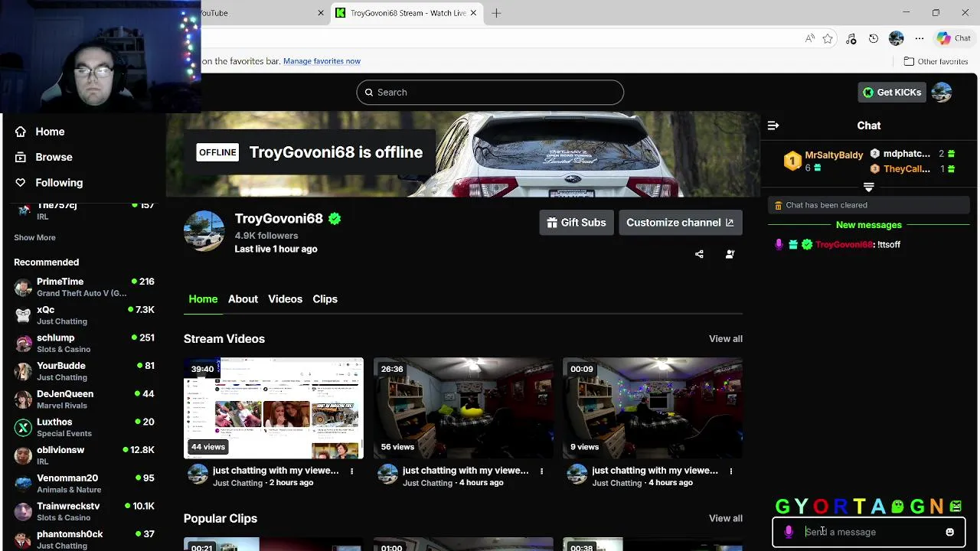Open the emoji picker in chat input
Image resolution: width=980 pixels, height=551 pixels.
click(949, 532)
